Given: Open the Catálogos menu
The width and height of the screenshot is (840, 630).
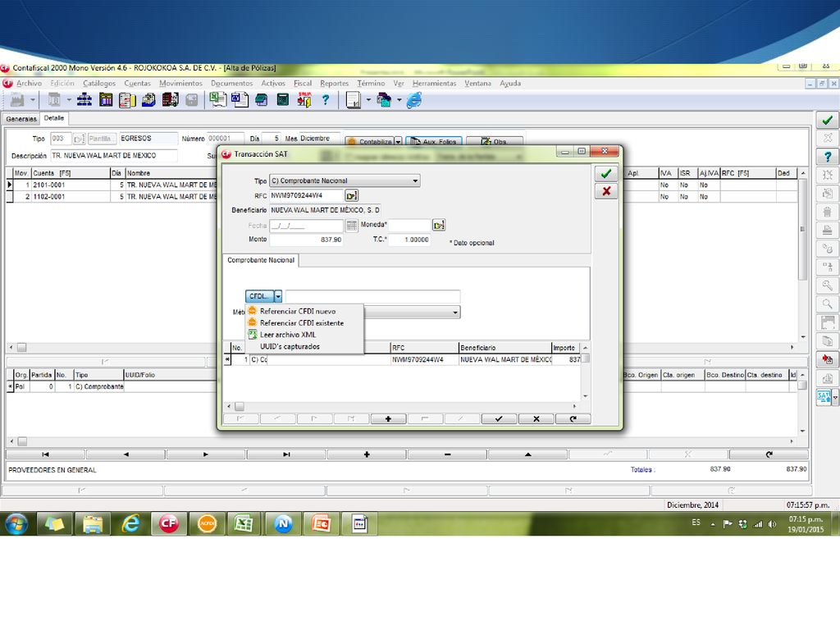Looking at the screenshot, I should (99, 83).
